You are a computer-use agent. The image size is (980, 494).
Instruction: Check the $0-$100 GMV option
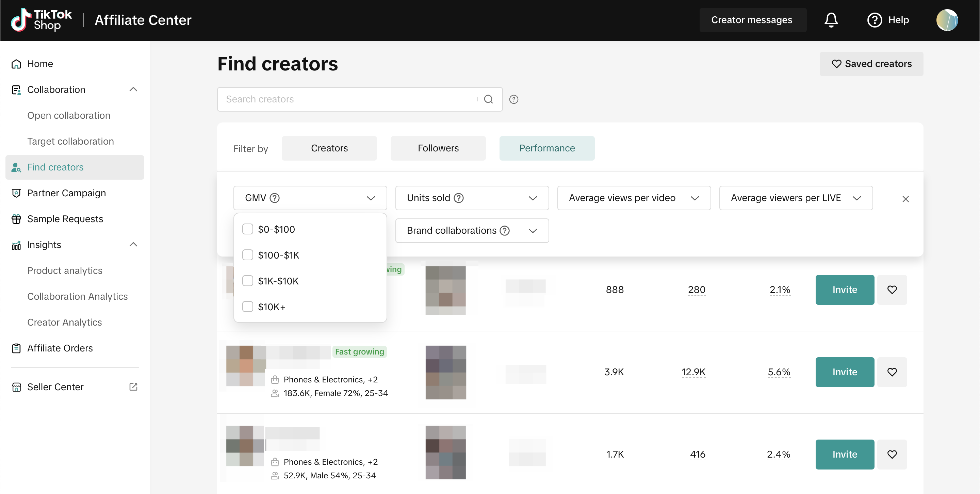pos(248,229)
